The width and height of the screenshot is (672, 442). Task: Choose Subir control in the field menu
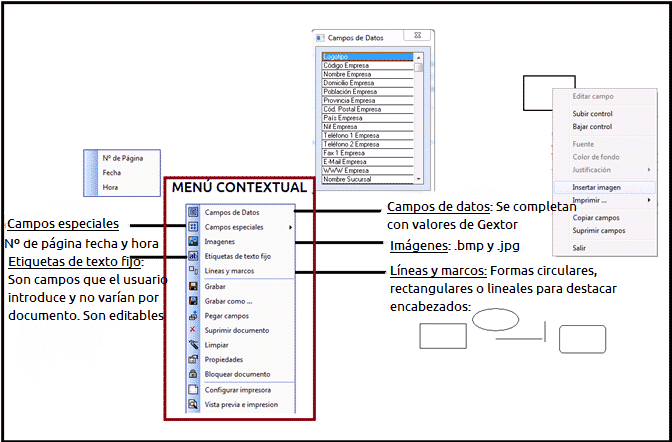click(604, 114)
